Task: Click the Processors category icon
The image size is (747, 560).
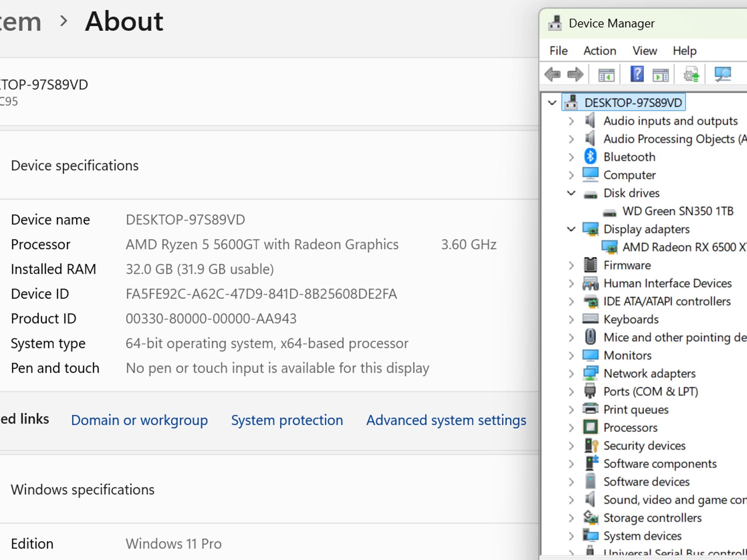Action: [x=590, y=427]
